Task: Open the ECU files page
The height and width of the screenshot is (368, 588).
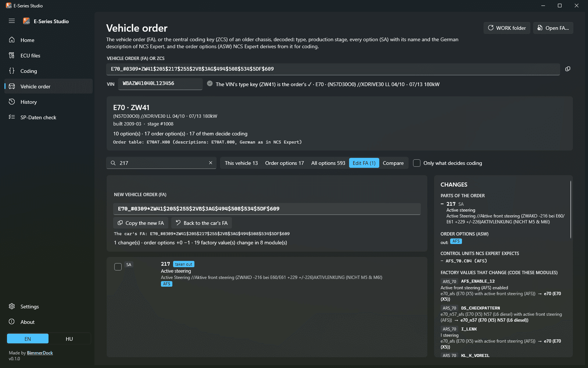Action: (49, 56)
